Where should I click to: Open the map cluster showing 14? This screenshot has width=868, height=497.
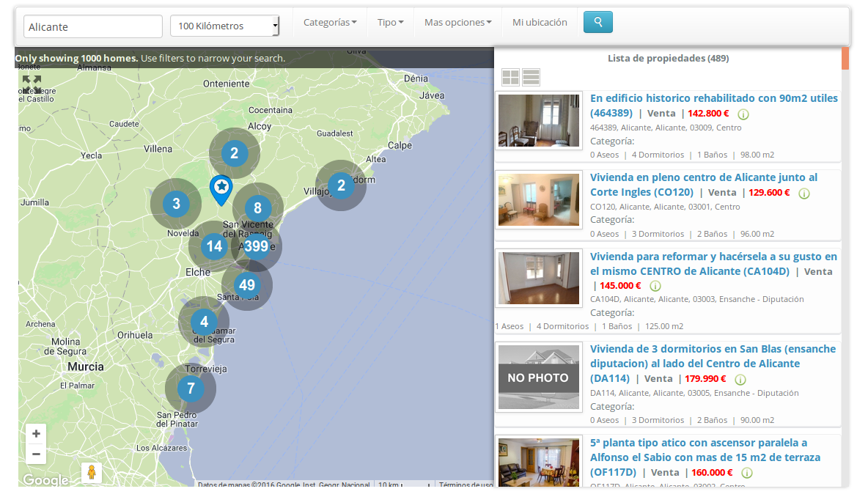coord(214,246)
